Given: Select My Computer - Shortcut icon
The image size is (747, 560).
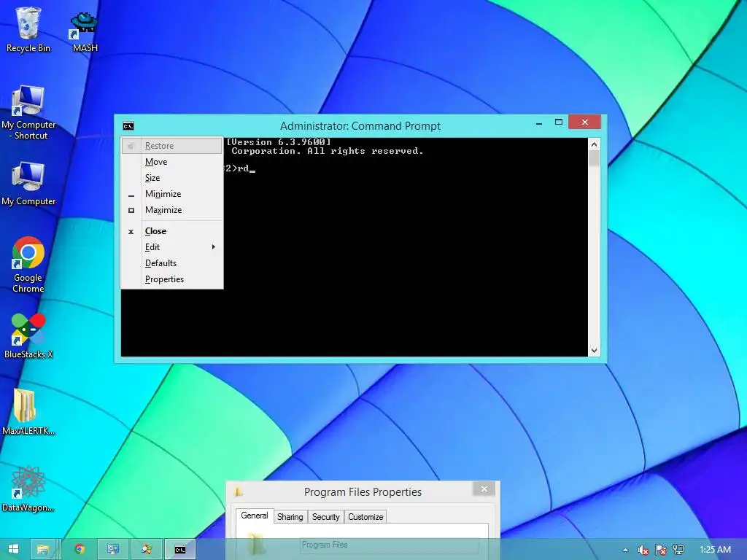Looking at the screenshot, I should click(28, 112).
